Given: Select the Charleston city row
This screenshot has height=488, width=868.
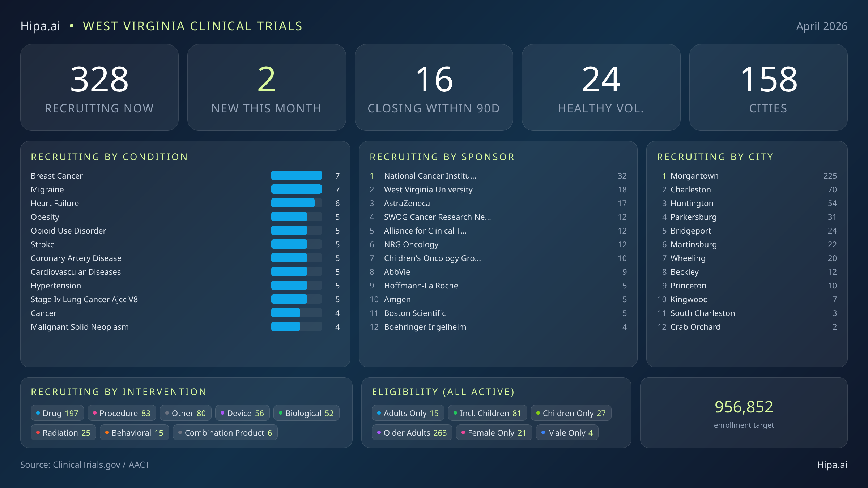Looking at the screenshot, I should pyautogui.click(x=747, y=189).
